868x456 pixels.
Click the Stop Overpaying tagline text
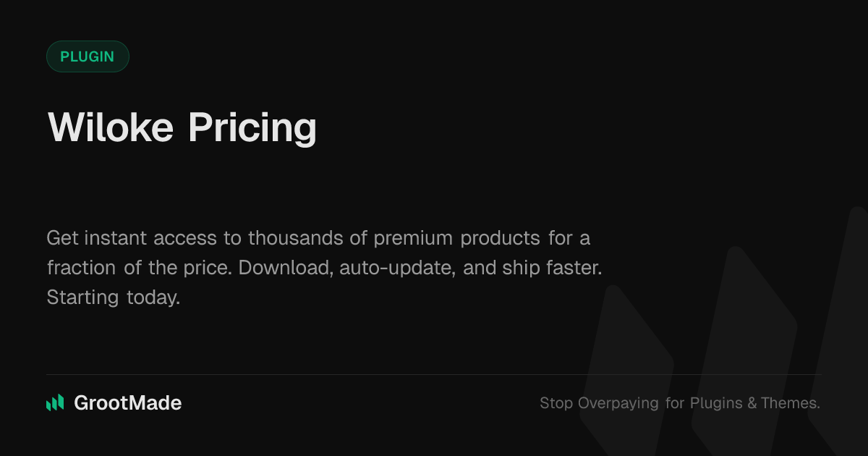pos(679,403)
